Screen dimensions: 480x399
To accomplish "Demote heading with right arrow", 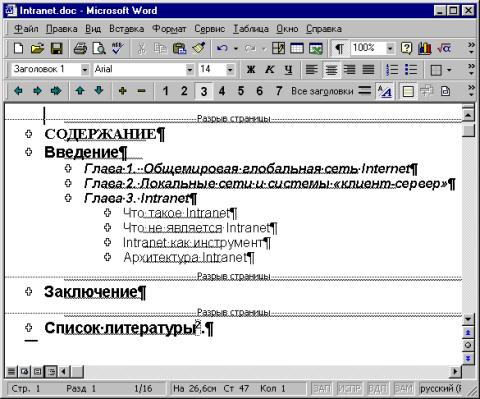I will (37, 90).
